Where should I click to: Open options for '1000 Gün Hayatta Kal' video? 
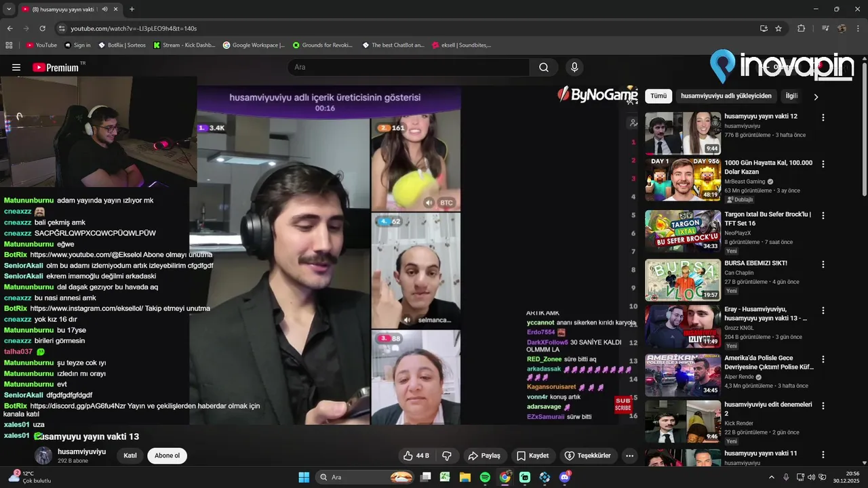coord(823,164)
